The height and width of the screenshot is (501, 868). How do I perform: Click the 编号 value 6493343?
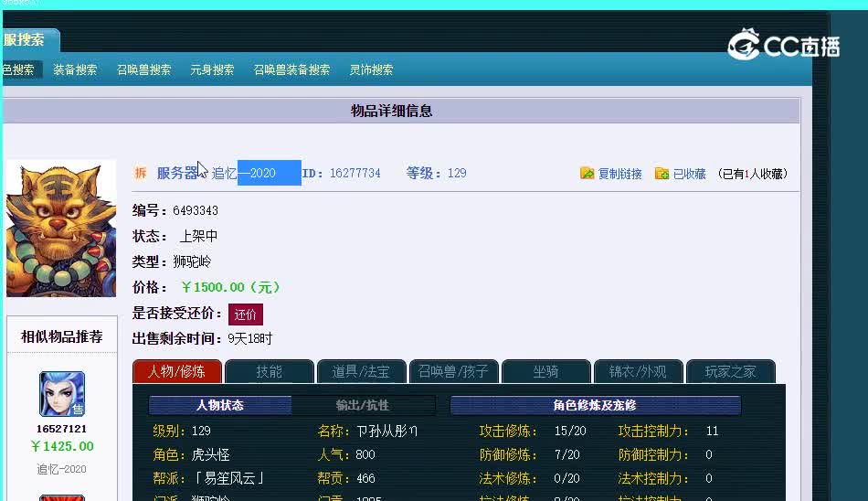click(196, 210)
